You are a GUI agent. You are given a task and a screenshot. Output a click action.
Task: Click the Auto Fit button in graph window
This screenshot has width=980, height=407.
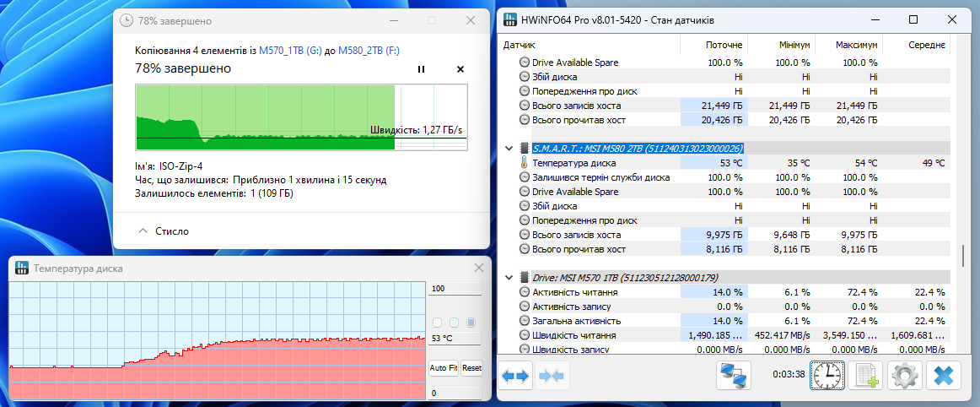[444, 367]
